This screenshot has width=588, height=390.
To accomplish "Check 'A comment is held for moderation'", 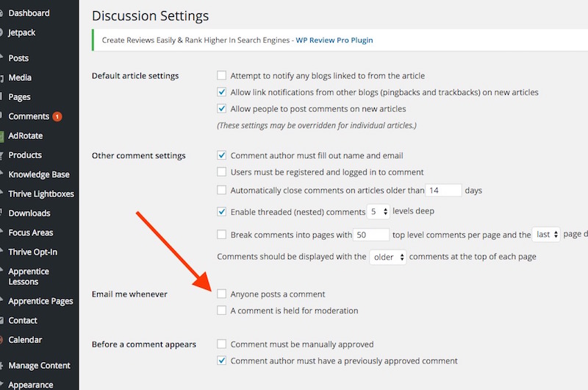I will pyautogui.click(x=222, y=311).
